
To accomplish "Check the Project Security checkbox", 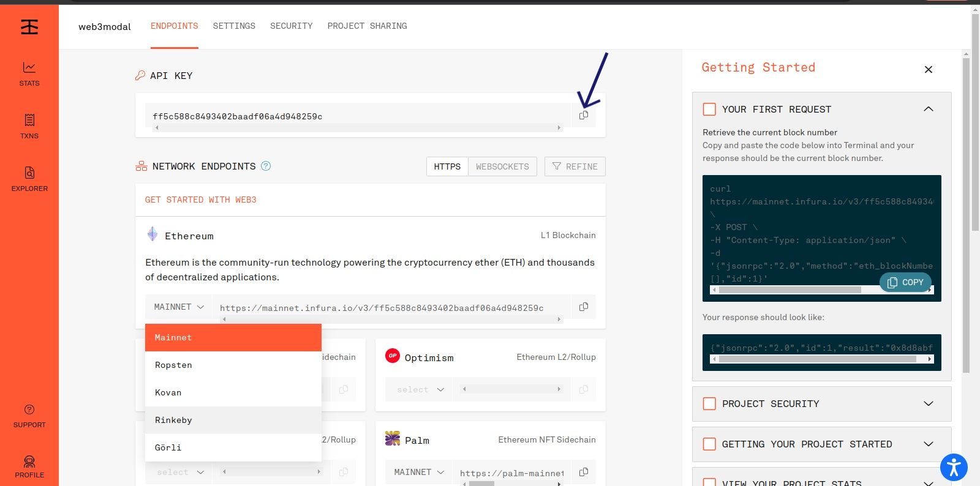I will click(709, 403).
